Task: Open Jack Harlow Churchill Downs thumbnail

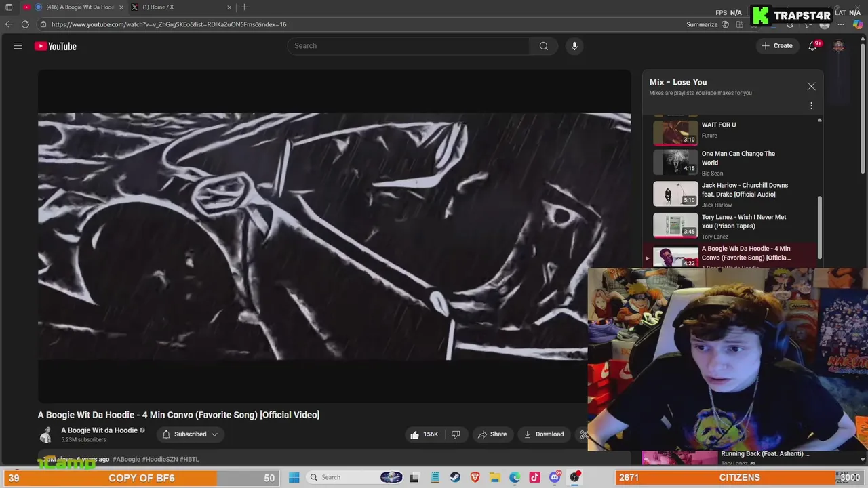Action: [x=675, y=194]
